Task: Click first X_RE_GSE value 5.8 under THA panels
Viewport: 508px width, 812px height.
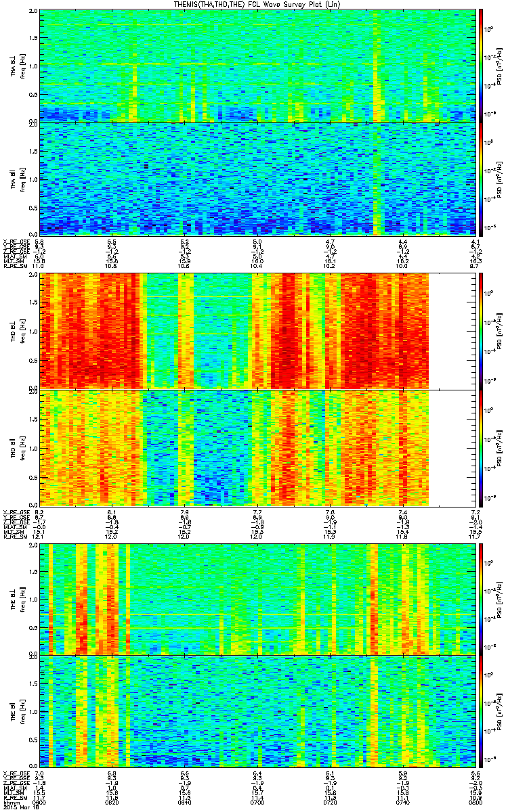Action: tap(40, 242)
